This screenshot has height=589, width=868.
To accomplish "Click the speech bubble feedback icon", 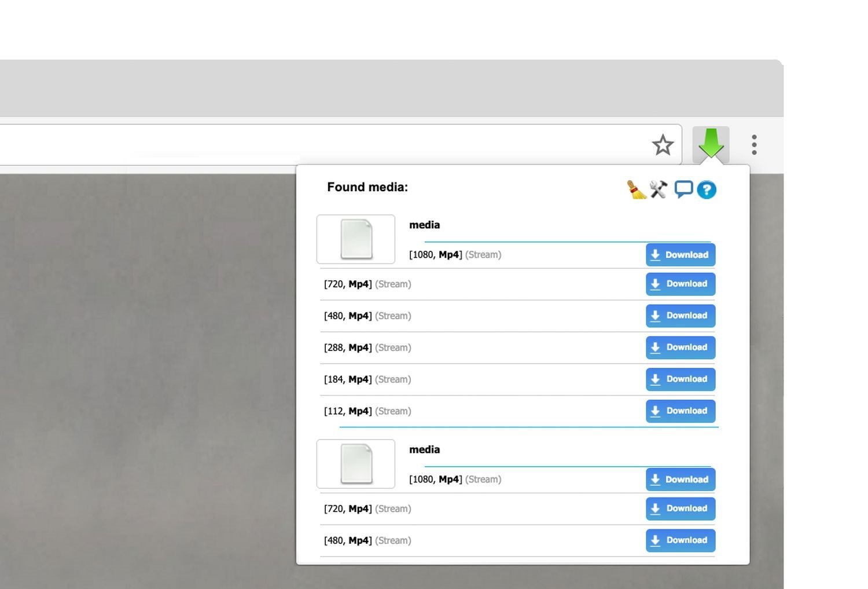I will [683, 189].
